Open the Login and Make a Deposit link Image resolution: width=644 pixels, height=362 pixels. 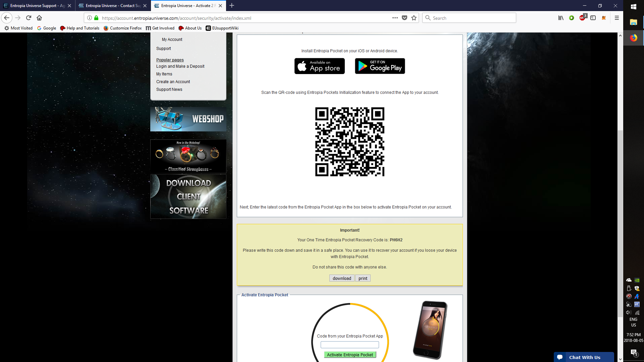(180, 66)
